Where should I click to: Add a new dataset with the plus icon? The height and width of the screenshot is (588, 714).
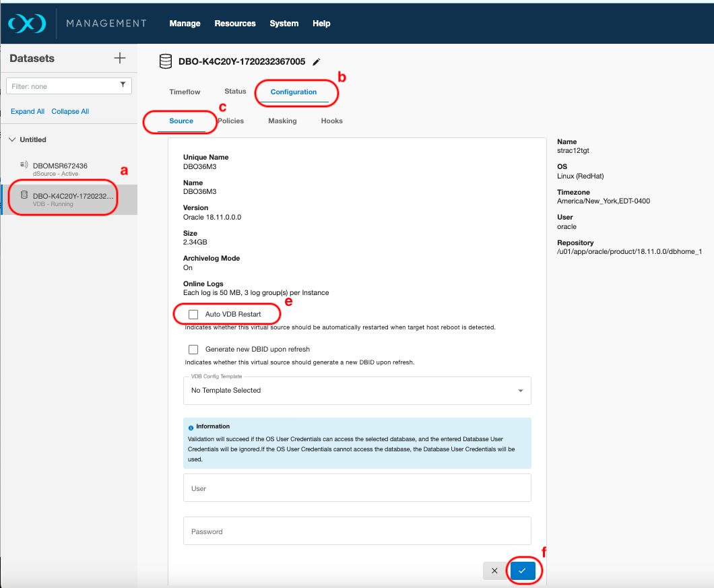[120, 58]
